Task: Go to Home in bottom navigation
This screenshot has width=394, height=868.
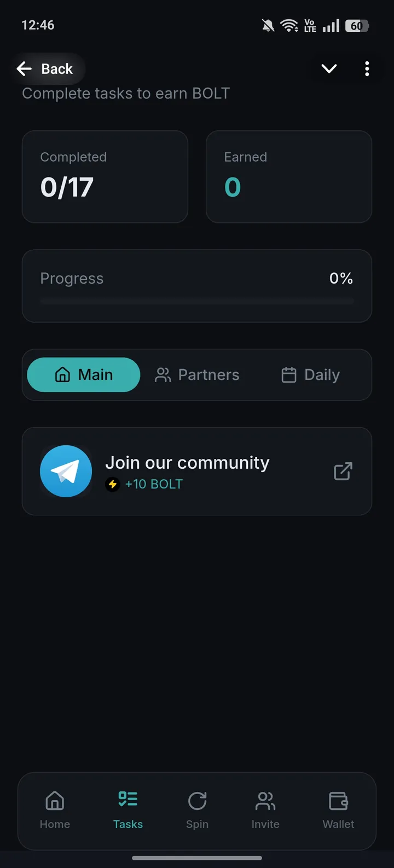Action: tap(55, 810)
